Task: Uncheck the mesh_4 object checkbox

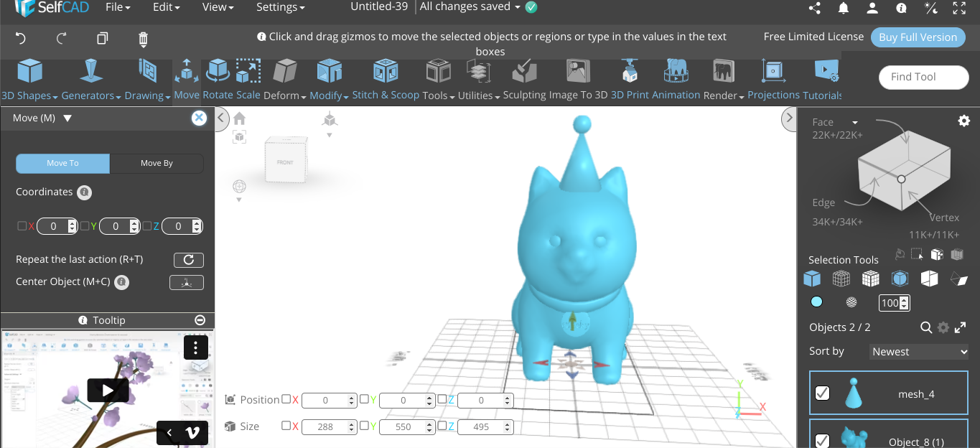Action: (x=823, y=393)
